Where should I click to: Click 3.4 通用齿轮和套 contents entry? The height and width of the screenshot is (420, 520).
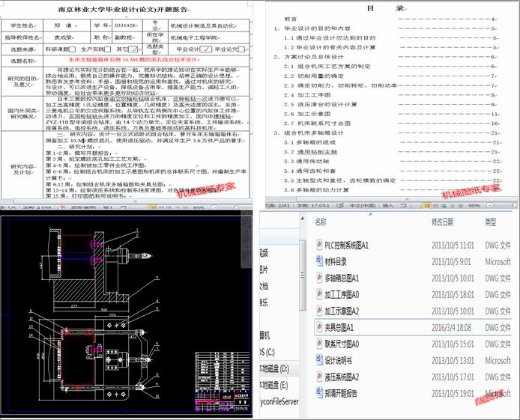pos(309,171)
